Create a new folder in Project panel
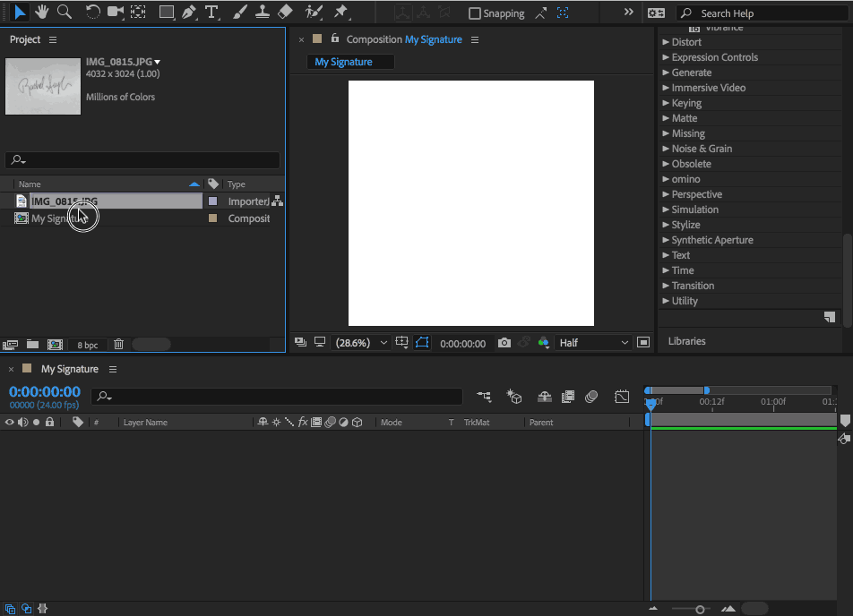853x616 pixels. (x=32, y=344)
